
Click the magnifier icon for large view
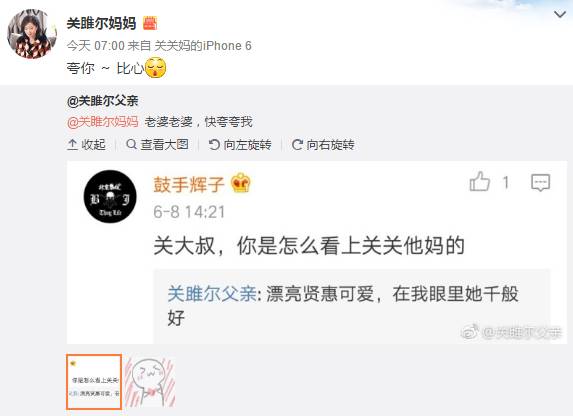[131, 144]
